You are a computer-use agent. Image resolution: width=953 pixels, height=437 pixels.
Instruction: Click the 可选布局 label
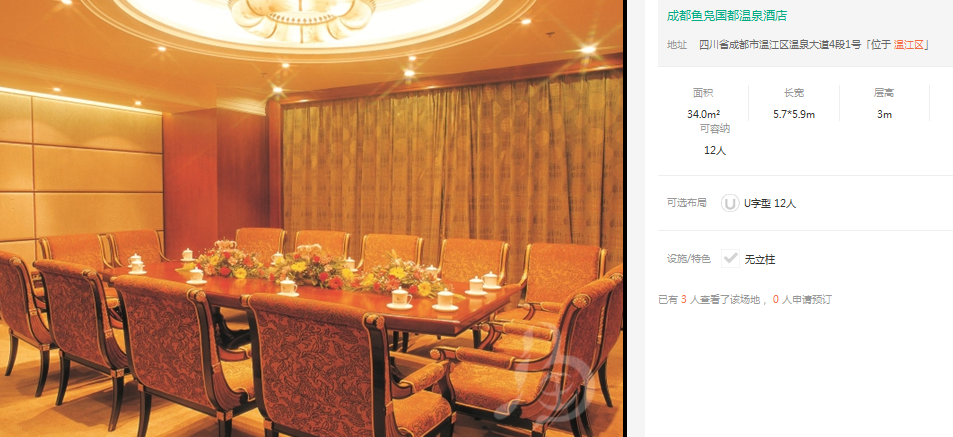[x=687, y=203]
